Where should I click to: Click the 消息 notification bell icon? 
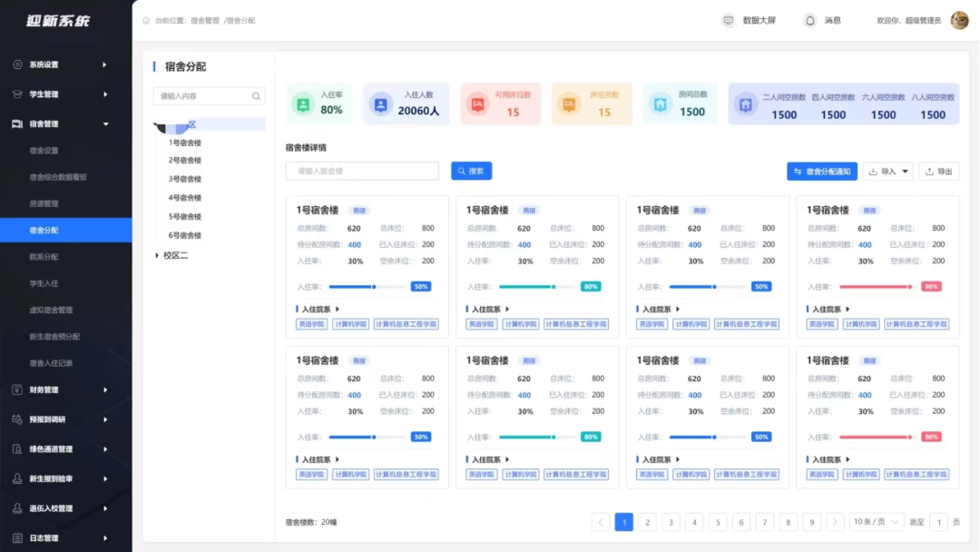810,20
